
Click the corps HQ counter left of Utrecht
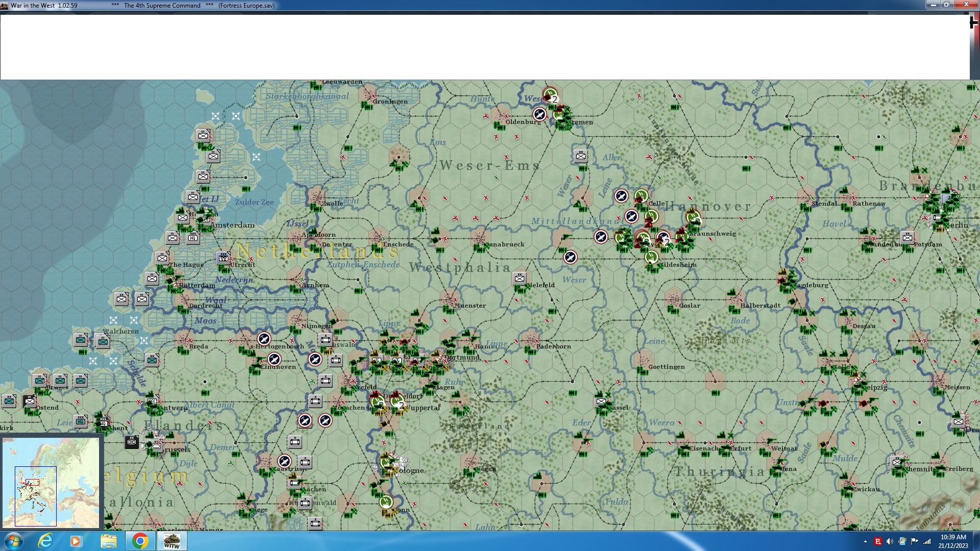(x=224, y=258)
